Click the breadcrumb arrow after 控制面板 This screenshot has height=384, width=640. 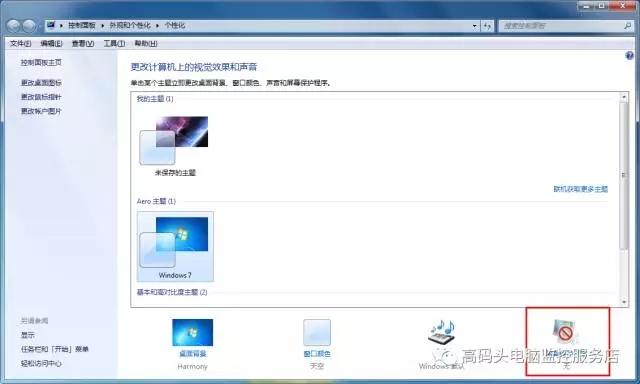click(102, 26)
